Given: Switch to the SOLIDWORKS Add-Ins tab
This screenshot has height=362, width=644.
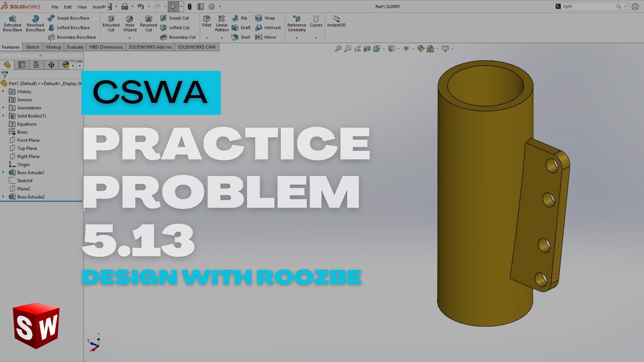Looking at the screenshot, I should (x=150, y=47).
